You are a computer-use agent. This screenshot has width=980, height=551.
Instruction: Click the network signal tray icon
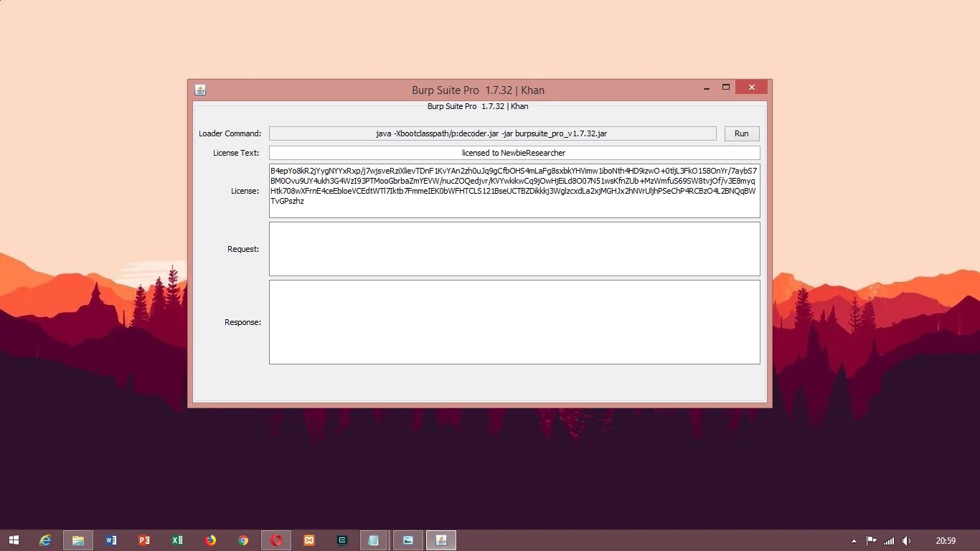889,540
